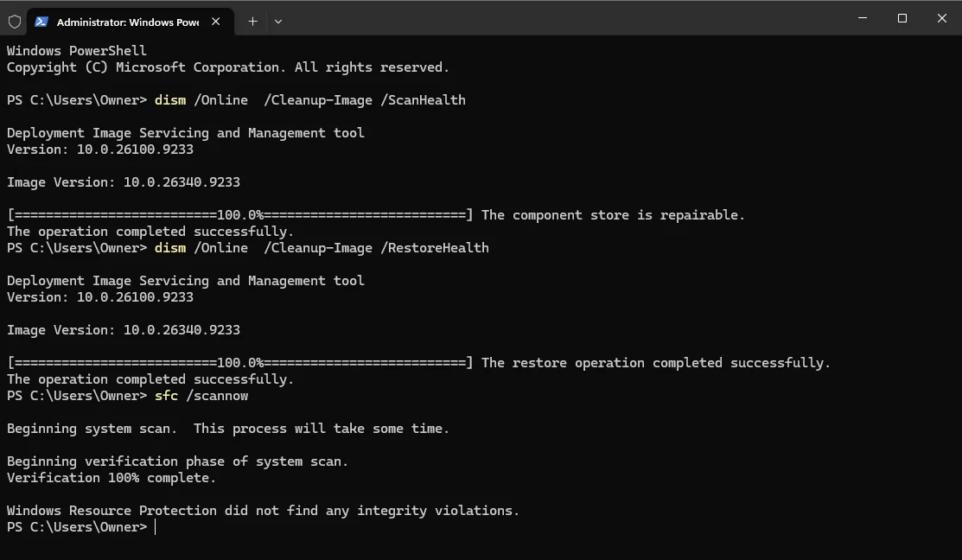Click the 'did not find any integrity violations' line
962x560 pixels.
(263, 511)
